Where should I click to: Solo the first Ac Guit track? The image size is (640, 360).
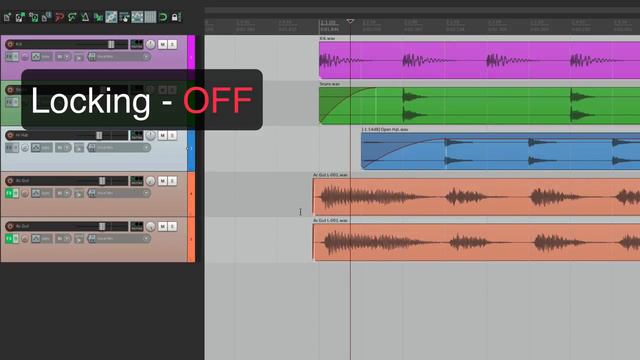172,180
